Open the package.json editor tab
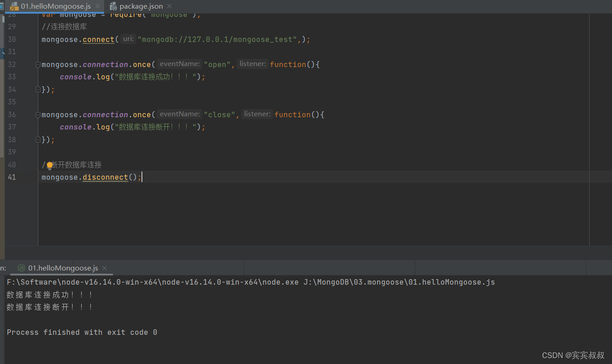Image resolution: width=612 pixels, height=364 pixels. point(141,6)
